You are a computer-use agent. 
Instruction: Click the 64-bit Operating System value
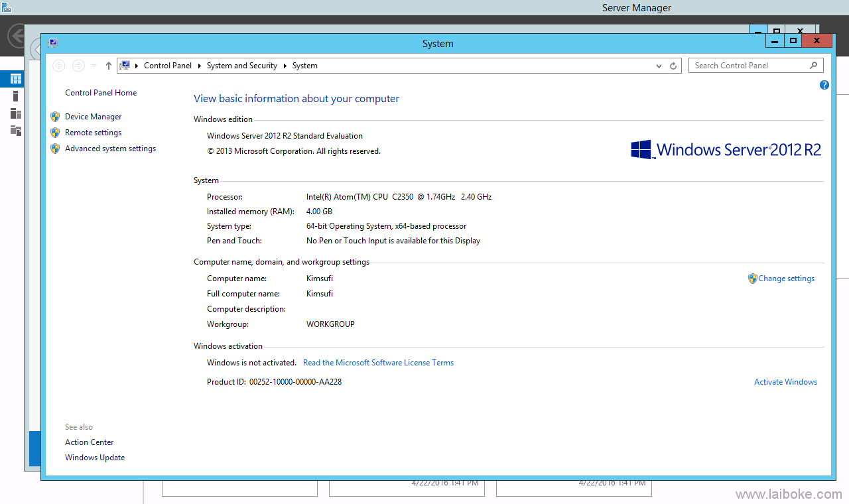tap(386, 226)
